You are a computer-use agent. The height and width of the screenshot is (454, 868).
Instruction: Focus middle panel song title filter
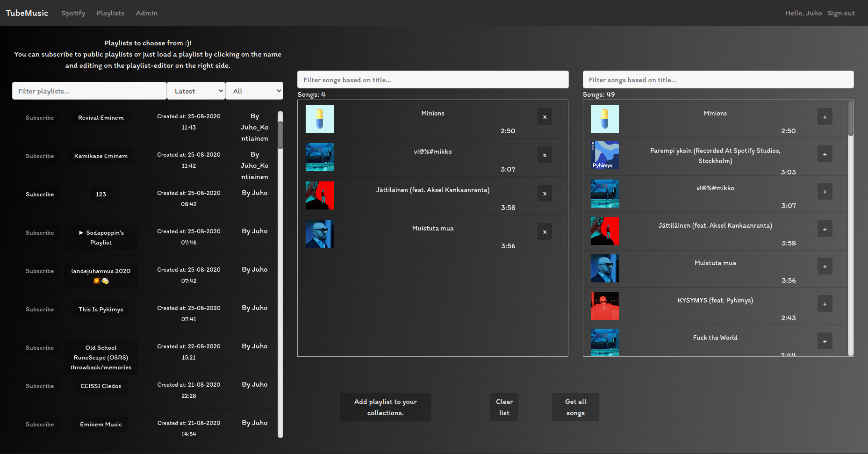433,79
